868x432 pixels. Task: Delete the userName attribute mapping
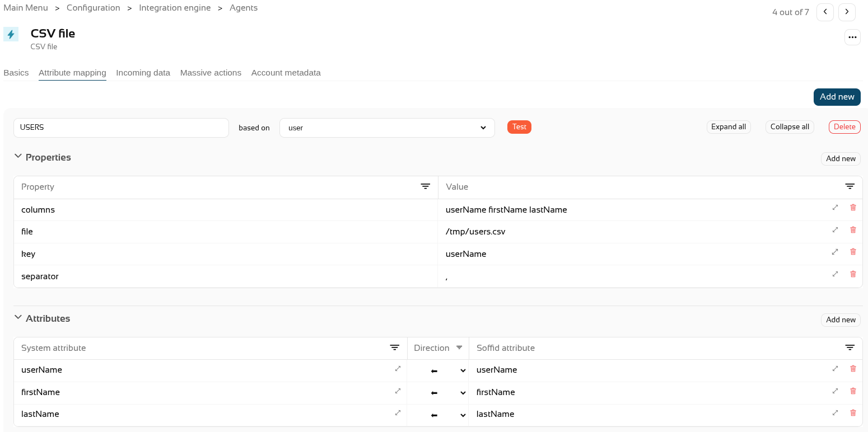[853, 368]
